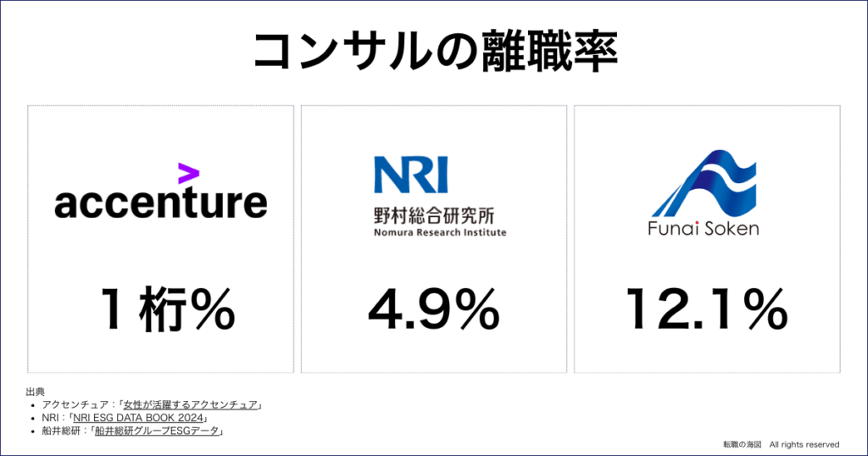Click the 4.9% turnover figure
The width and height of the screenshot is (868, 456).
[x=434, y=309]
